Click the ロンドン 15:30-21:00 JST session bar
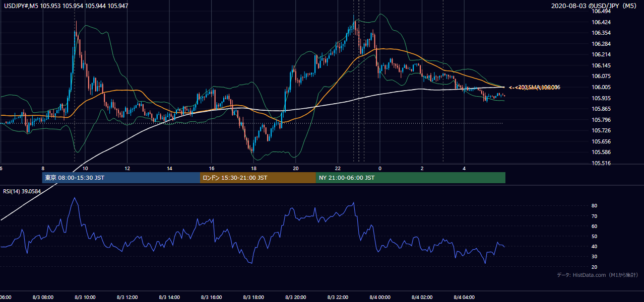Image resolution: width=644 pixels, height=302 pixels. click(x=258, y=178)
